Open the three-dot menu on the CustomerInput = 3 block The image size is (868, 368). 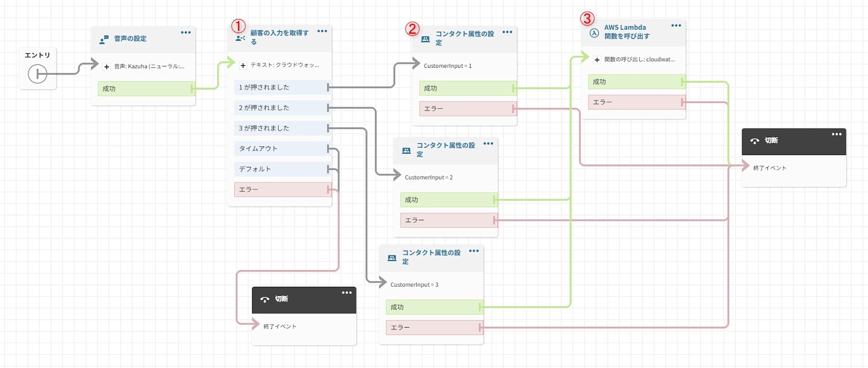(x=474, y=251)
